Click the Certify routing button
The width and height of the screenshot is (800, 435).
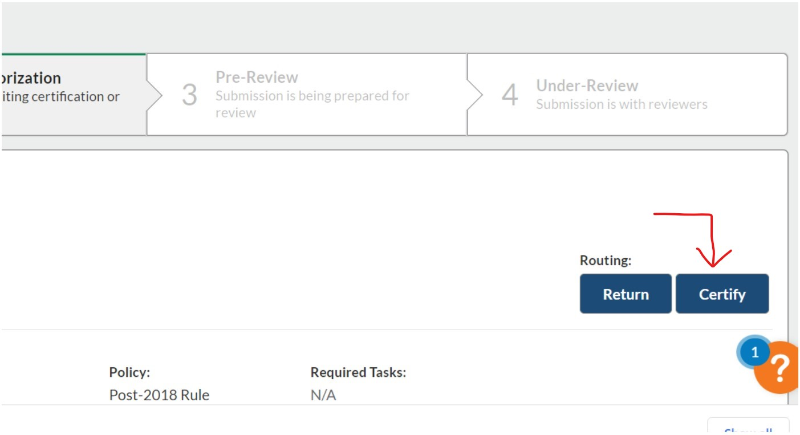pos(722,294)
